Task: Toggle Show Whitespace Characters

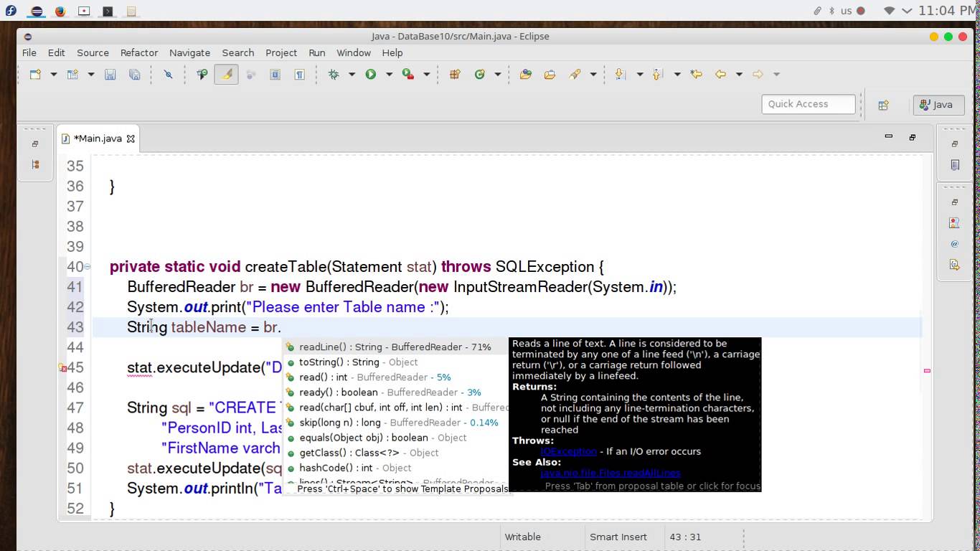Action: click(x=300, y=74)
